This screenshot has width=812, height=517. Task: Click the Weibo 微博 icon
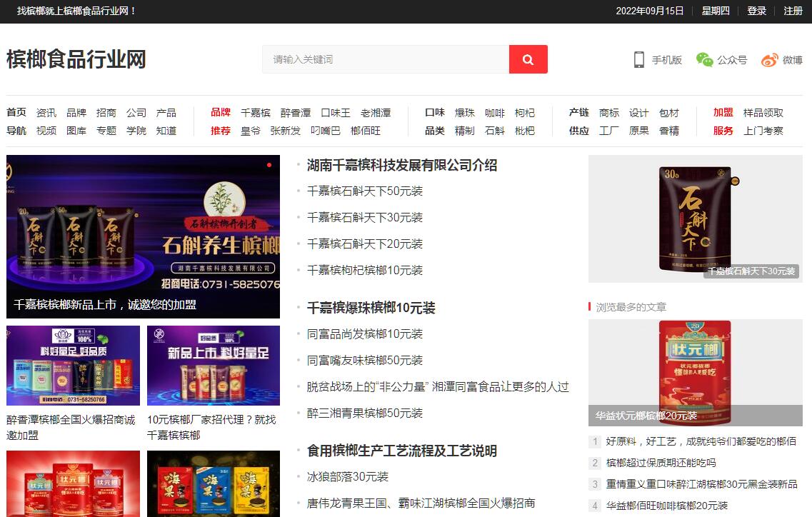coord(769,60)
